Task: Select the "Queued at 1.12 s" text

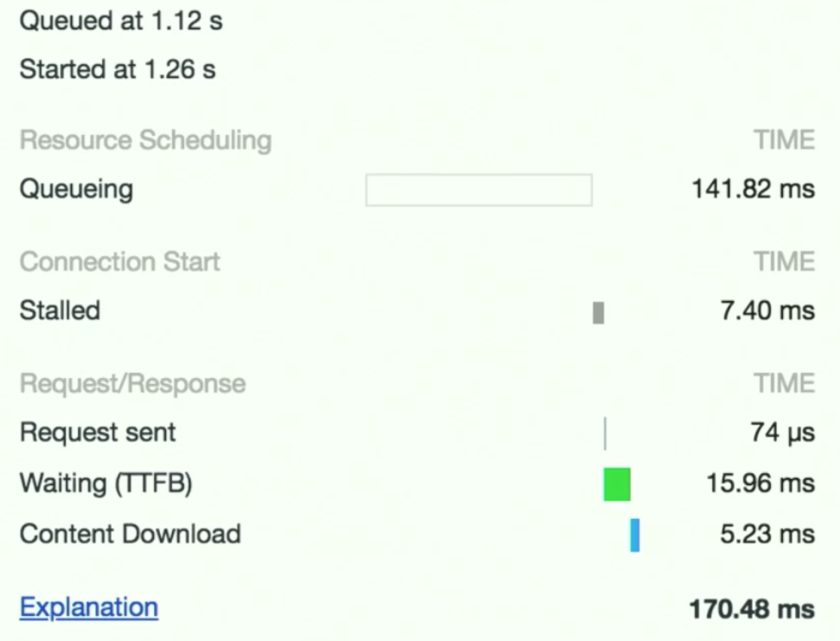Action: click(121, 22)
